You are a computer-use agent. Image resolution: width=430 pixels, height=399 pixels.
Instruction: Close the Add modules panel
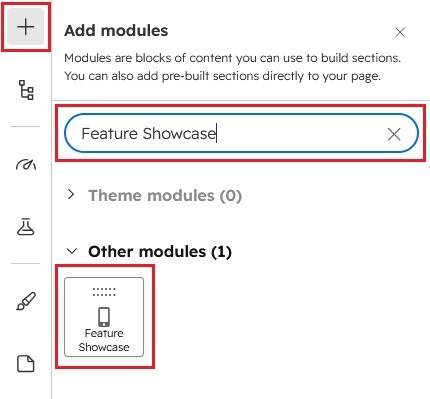400,32
